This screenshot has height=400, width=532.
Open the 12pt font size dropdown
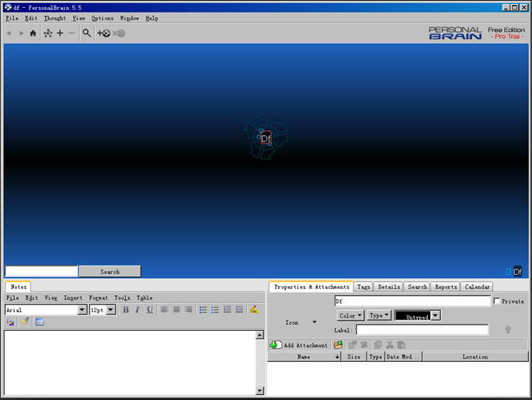click(110, 310)
